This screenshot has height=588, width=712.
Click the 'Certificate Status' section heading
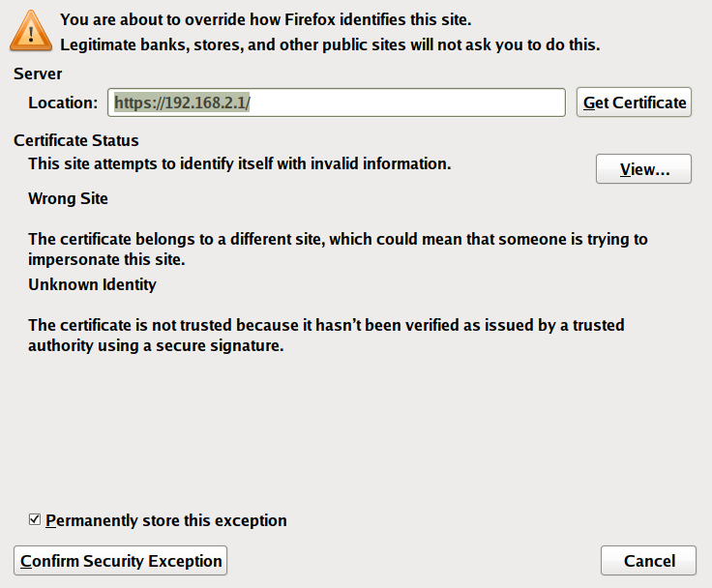pyautogui.click(x=76, y=140)
